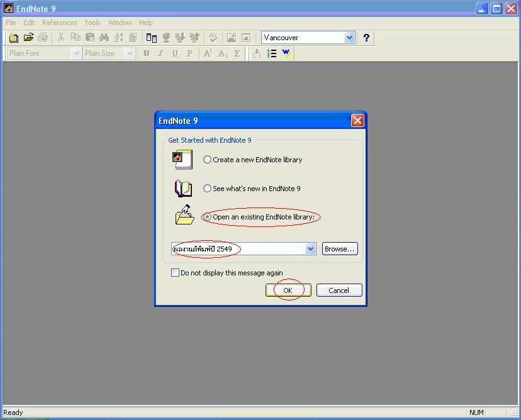Viewport: 521px width, 420px height.
Task: Click the Format Bibliography list icon
Action: coord(272,53)
